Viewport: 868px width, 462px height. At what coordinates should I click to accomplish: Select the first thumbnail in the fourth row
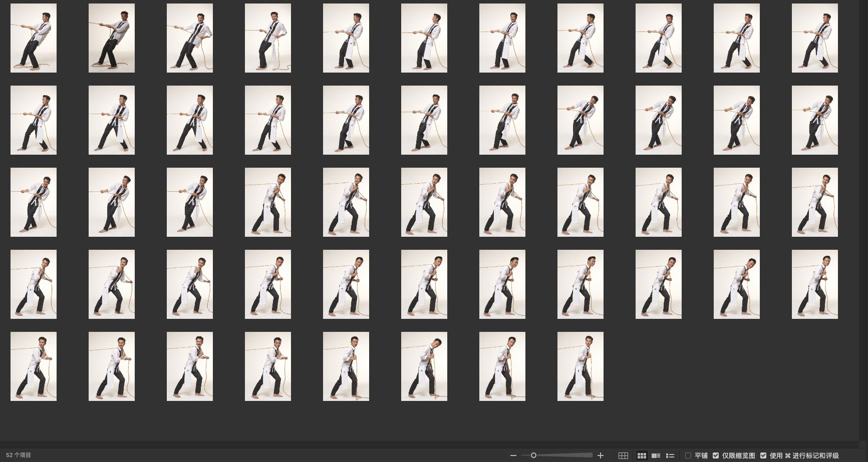(x=34, y=284)
